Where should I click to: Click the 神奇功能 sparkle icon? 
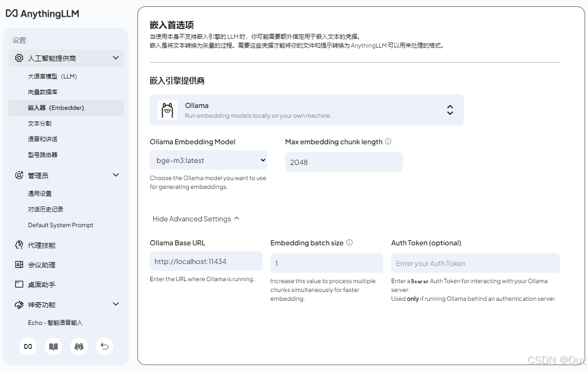click(x=19, y=304)
